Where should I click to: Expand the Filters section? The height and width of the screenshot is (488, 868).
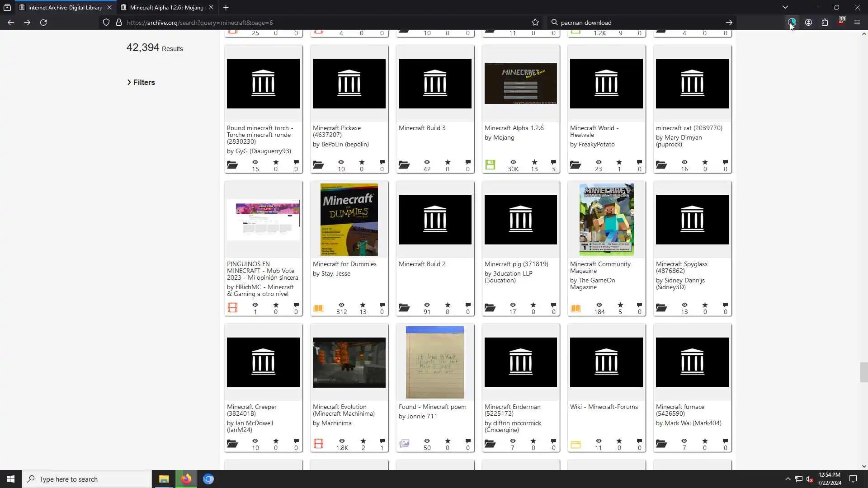141,82
